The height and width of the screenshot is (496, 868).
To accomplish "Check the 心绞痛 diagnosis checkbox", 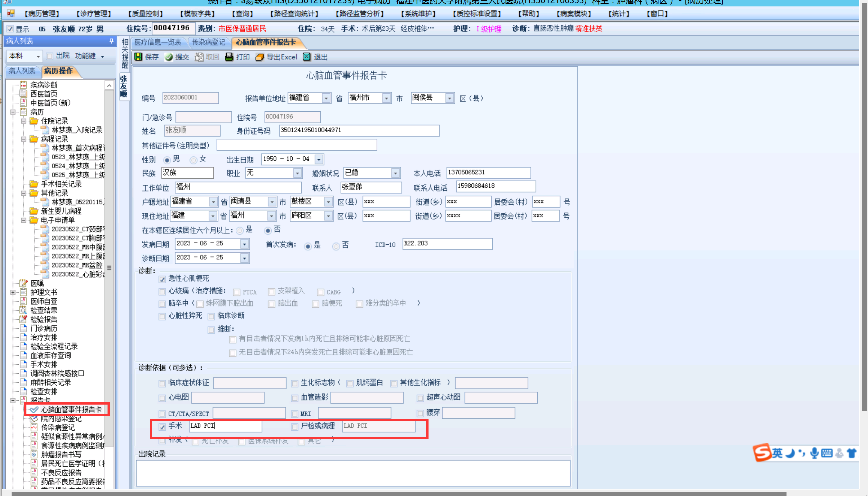I will pos(162,292).
